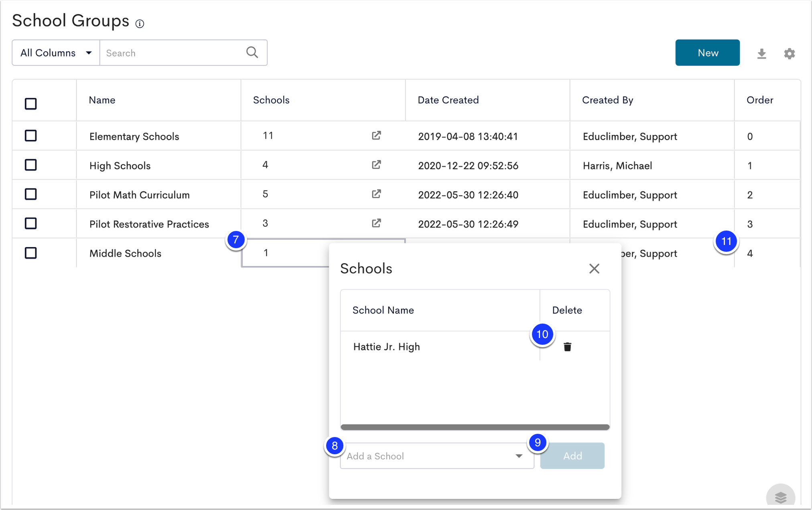Click the horizontal scrollbar in Schools popup

475,427
